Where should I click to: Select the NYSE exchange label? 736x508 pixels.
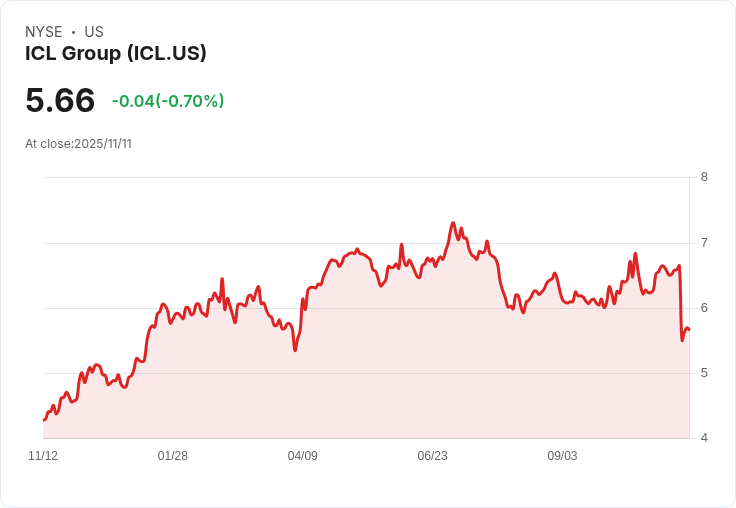tap(44, 32)
